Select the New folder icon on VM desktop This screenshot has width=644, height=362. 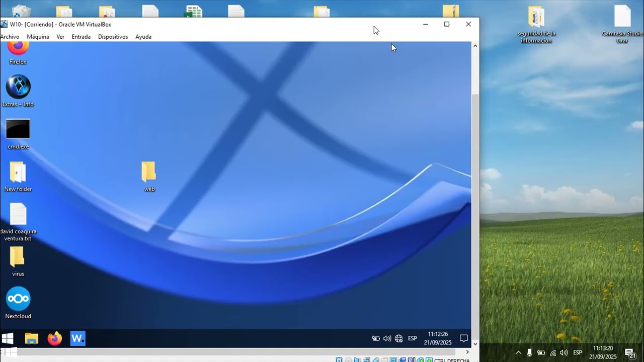(18, 176)
